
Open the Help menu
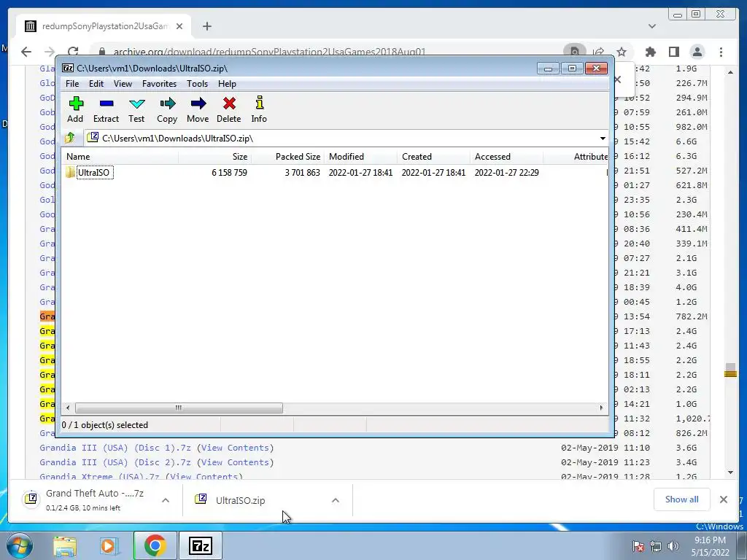tap(228, 84)
